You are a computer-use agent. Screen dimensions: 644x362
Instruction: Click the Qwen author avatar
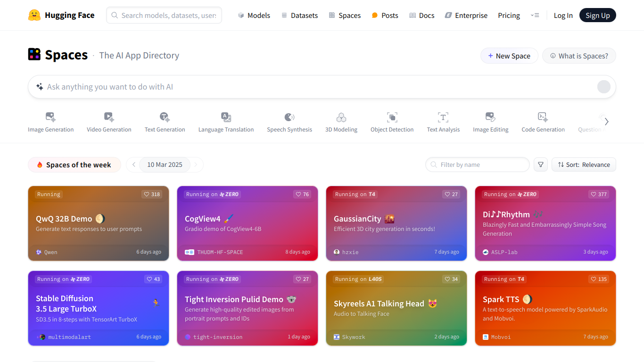pyautogui.click(x=39, y=252)
